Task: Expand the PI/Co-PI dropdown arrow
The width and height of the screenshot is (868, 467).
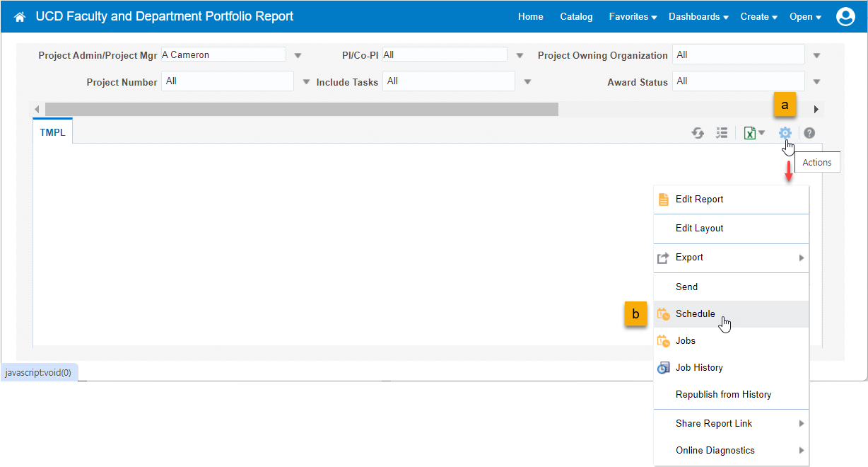Action: pos(520,56)
